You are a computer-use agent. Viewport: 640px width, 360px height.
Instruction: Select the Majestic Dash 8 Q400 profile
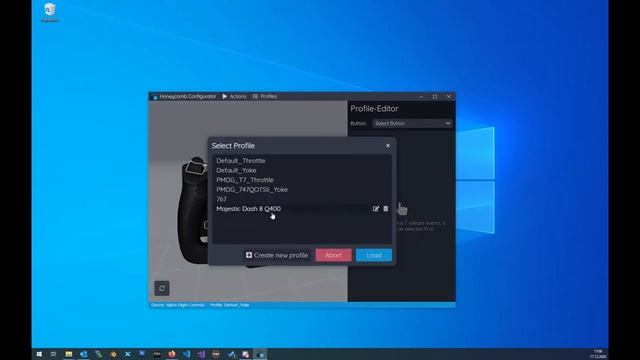click(x=302, y=209)
